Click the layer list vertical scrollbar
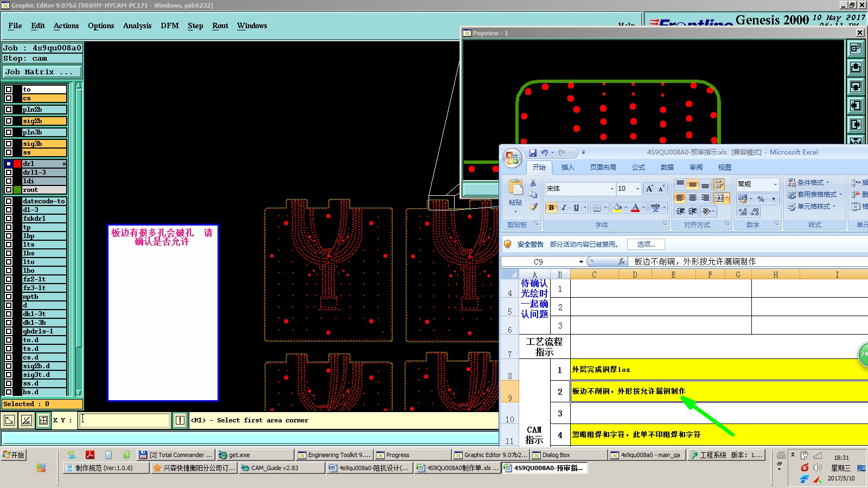 point(79,239)
